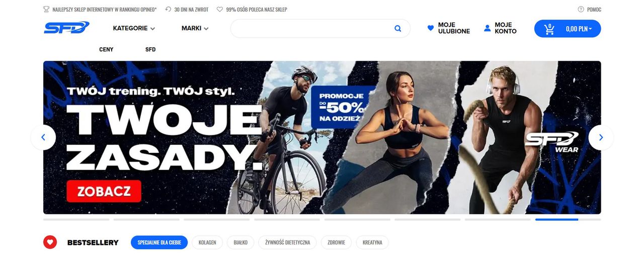Screen dimensions: 644x254
Task: Click the shopping cart icon
Action: 549,29
